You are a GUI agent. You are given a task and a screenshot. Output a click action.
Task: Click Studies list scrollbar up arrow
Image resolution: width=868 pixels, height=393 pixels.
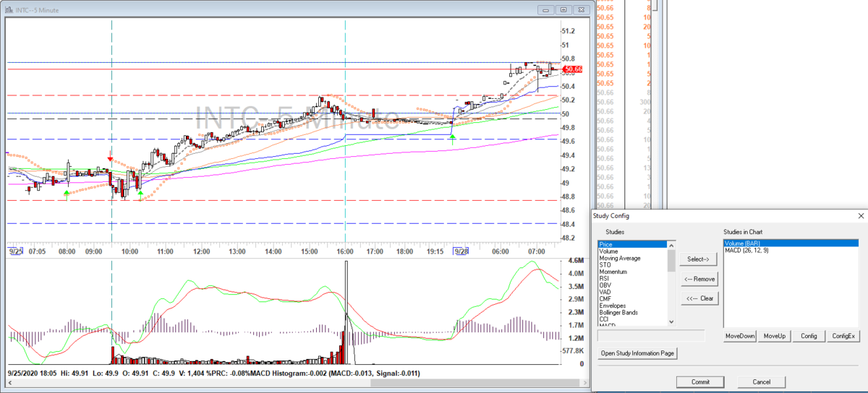[x=671, y=245]
